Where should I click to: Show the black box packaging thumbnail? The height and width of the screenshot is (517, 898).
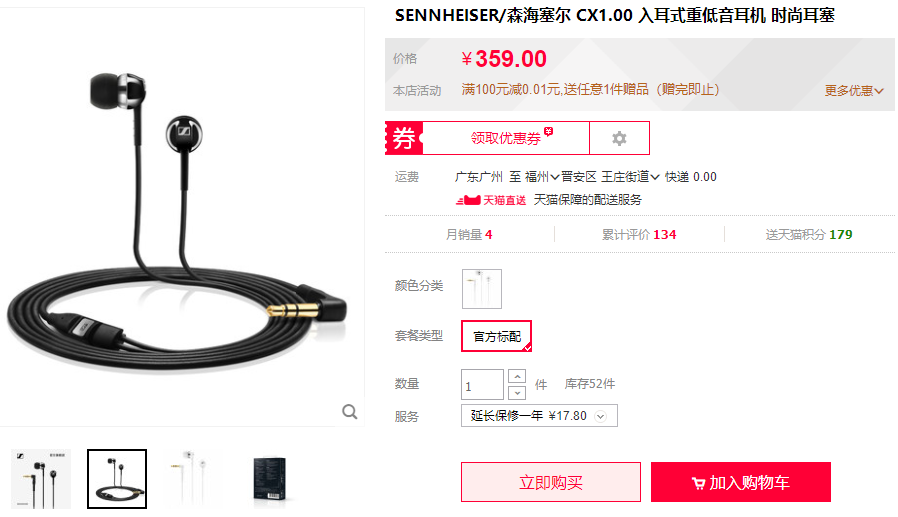tap(269, 479)
